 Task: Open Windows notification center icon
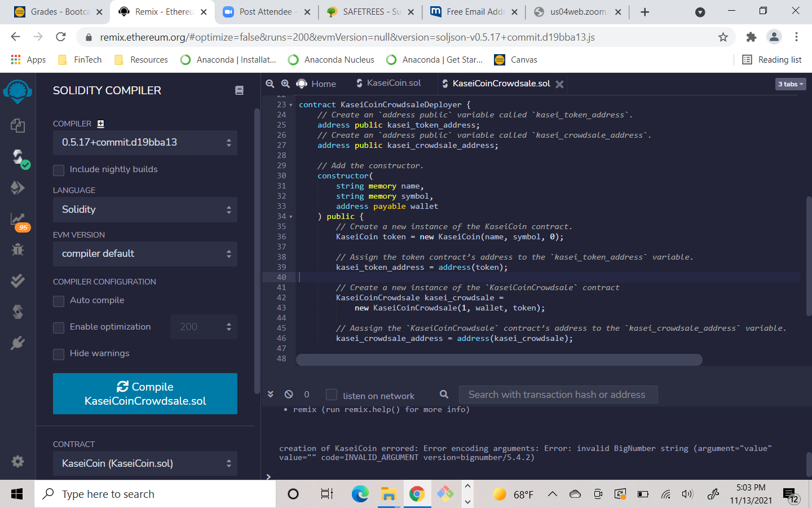(x=791, y=495)
